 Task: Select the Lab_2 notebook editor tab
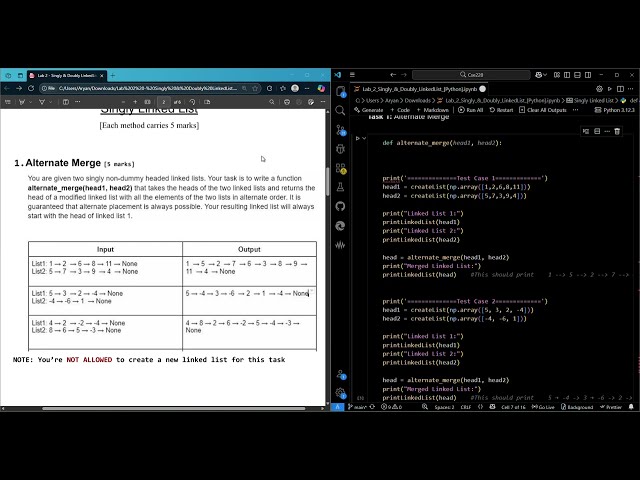420,89
